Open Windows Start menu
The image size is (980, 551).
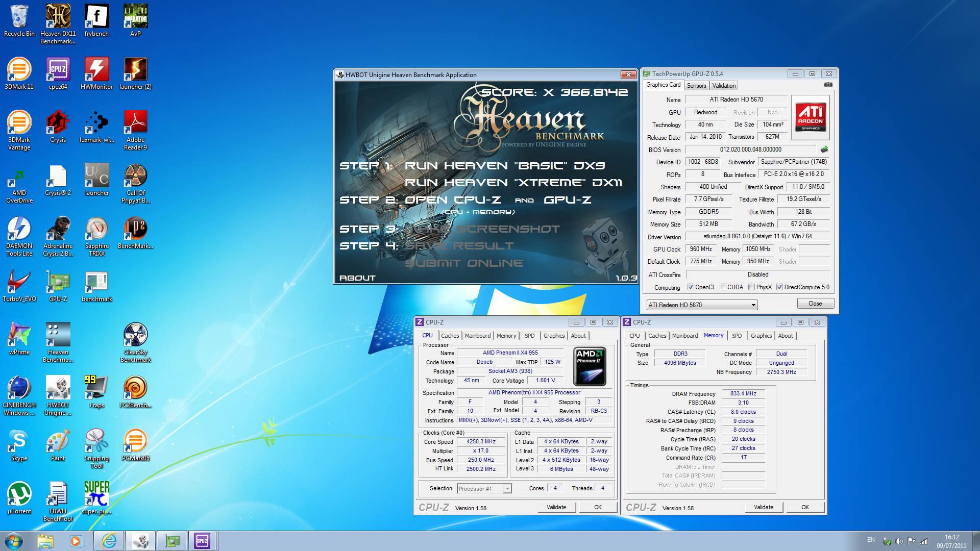click(14, 541)
